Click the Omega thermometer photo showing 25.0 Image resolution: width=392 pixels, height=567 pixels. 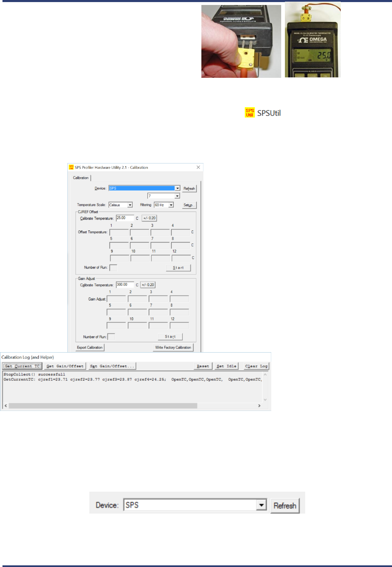[313, 40]
